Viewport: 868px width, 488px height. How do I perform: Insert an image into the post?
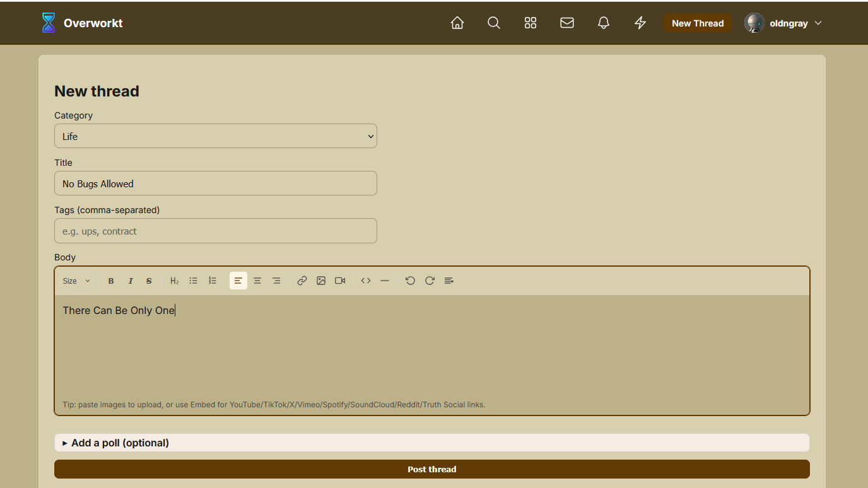[321, 281]
